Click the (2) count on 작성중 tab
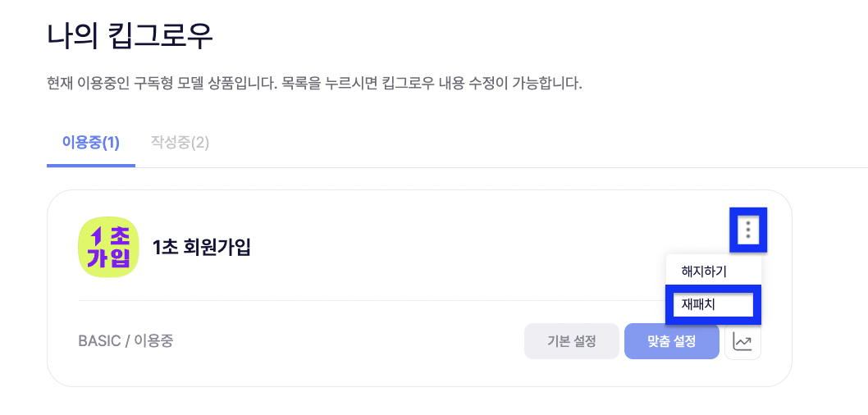The height and width of the screenshot is (415, 868). pos(199,143)
